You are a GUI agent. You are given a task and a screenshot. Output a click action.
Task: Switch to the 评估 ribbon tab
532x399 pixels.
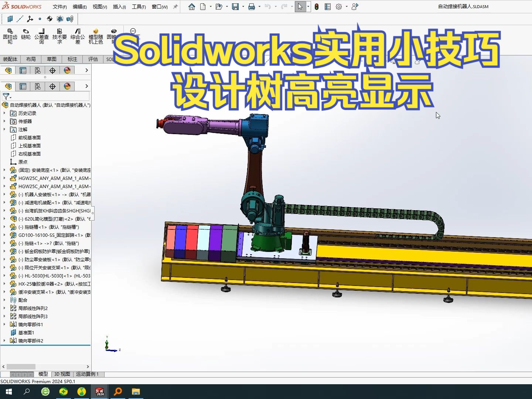pos(93,59)
